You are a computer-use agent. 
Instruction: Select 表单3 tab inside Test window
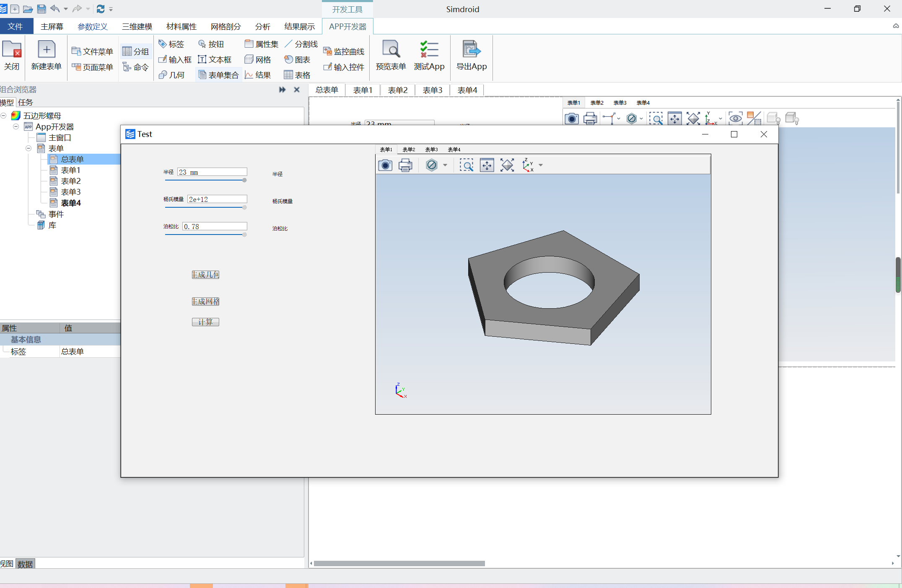(x=431, y=150)
